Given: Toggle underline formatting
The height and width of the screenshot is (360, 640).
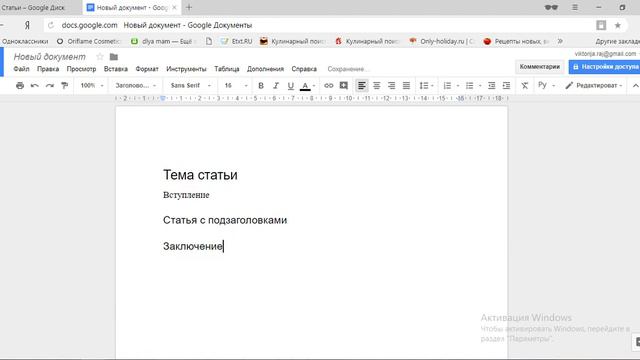Looking at the screenshot, I should pyautogui.click(x=291, y=86).
